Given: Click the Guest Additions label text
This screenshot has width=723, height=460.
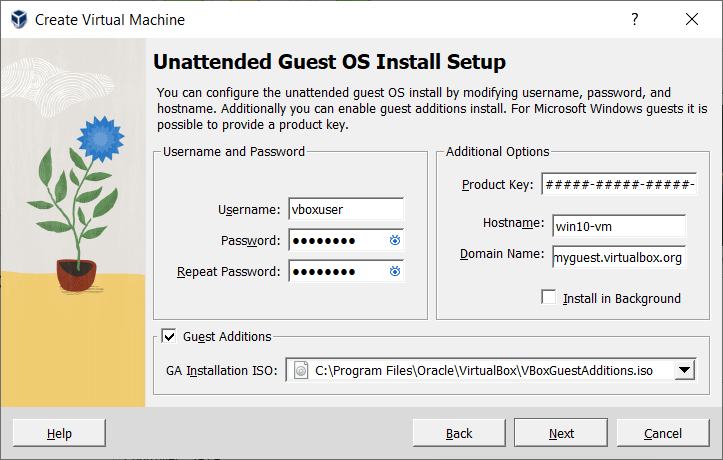Looking at the screenshot, I should point(227,337).
